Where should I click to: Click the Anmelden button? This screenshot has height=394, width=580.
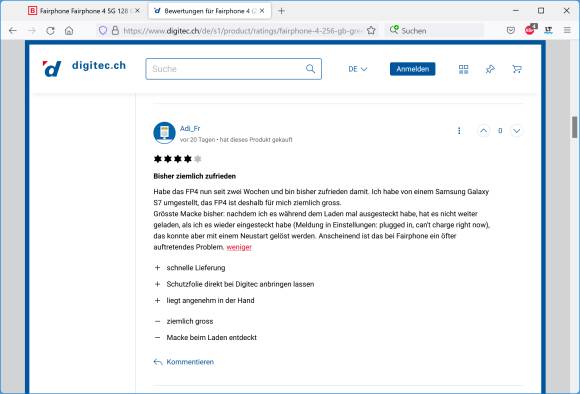click(412, 69)
